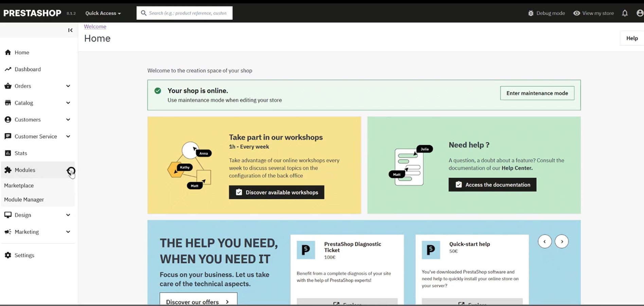
Task: Open Stats from the sidebar
Action: pyautogui.click(x=21, y=153)
